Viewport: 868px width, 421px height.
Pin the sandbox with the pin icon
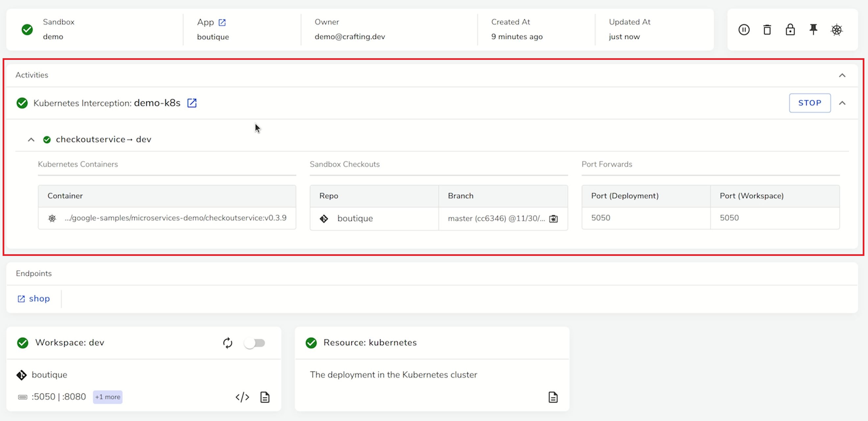click(x=813, y=30)
